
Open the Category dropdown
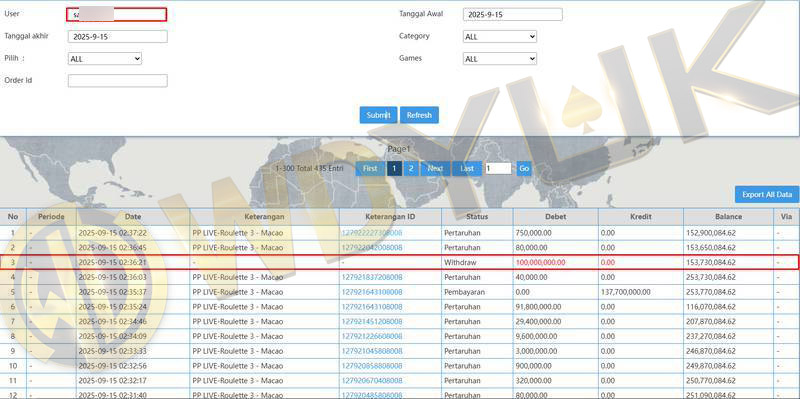click(x=500, y=37)
